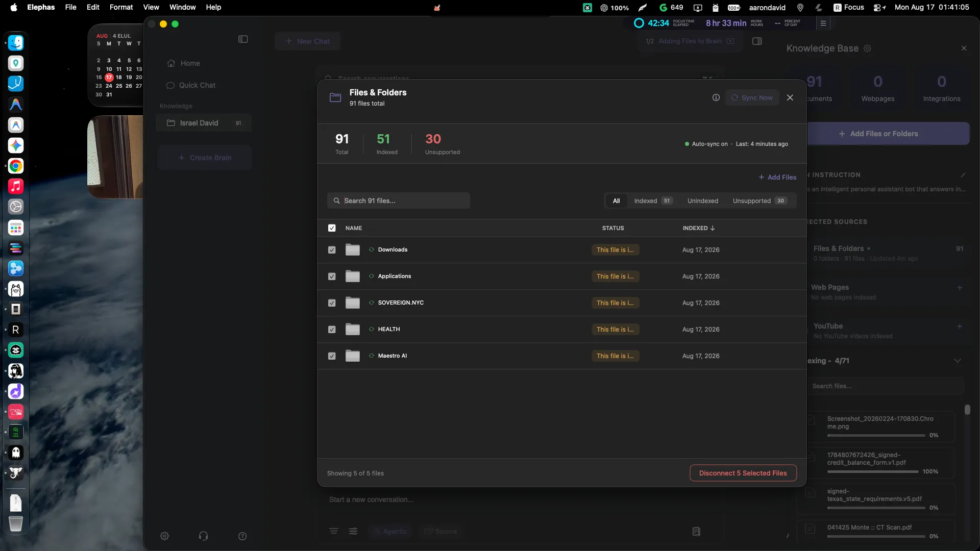This screenshot has width=980, height=551.
Task: Click the status badge on the HEALTH row
Action: [x=615, y=330]
